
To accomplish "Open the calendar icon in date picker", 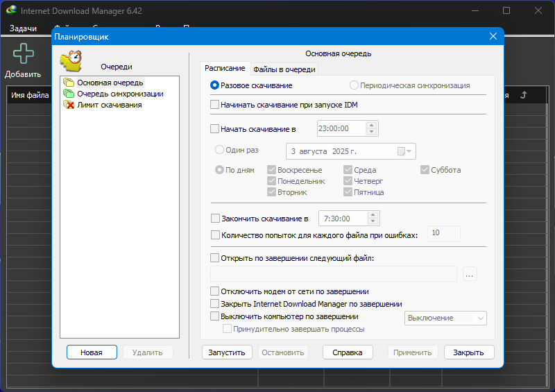I will click(x=401, y=151).
